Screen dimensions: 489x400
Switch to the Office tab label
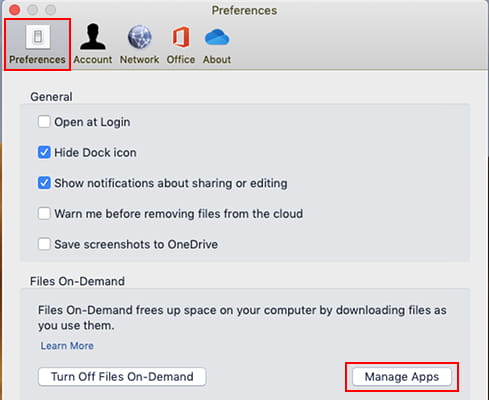181,59
